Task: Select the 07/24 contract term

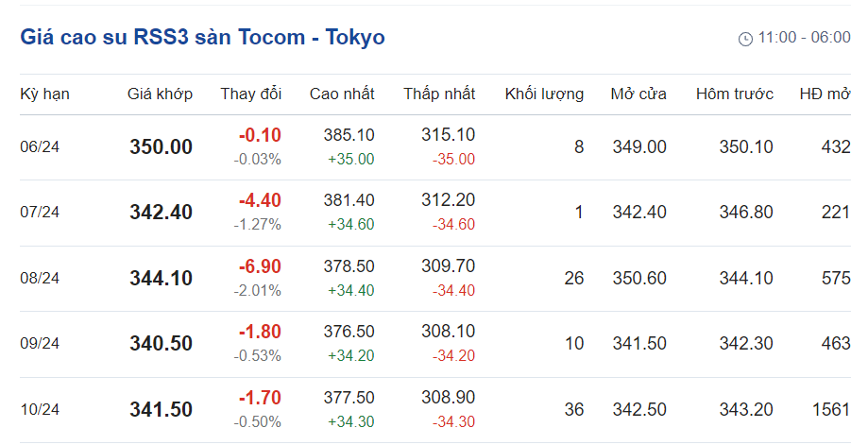Action: pos(40,213)
